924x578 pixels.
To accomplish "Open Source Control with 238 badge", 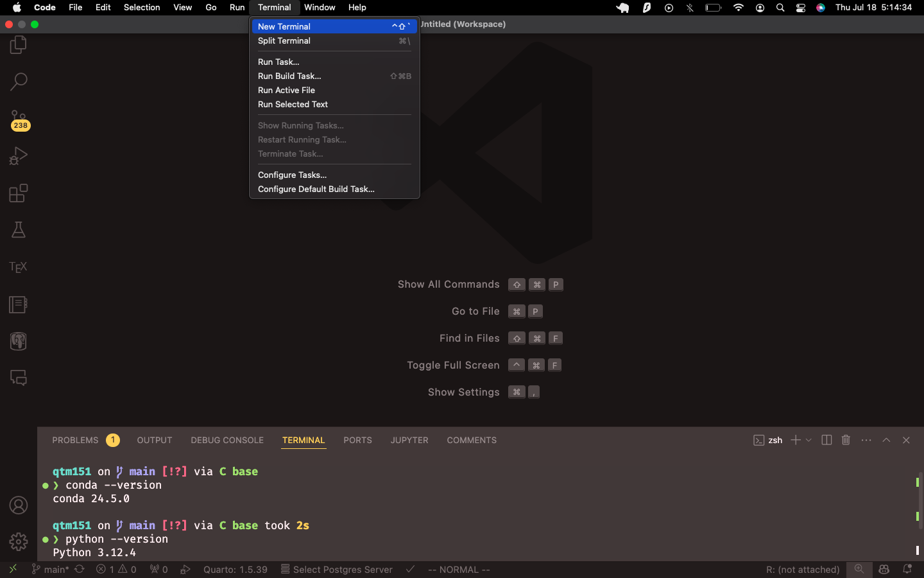I will (19, 119).
